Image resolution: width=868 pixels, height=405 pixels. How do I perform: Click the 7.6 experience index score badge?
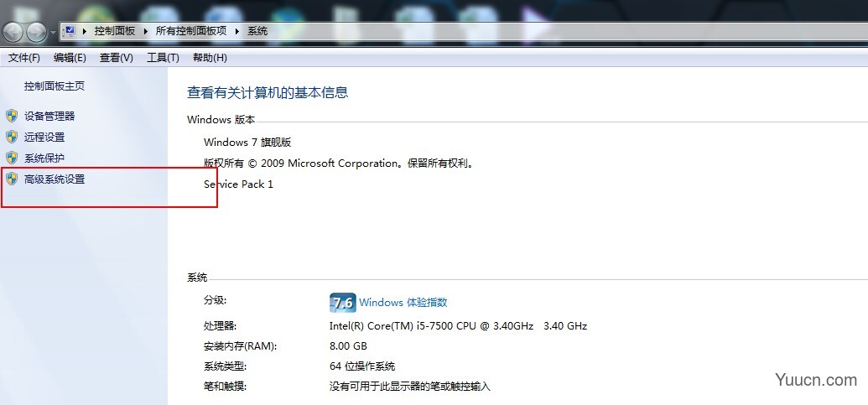coord(343,303)
